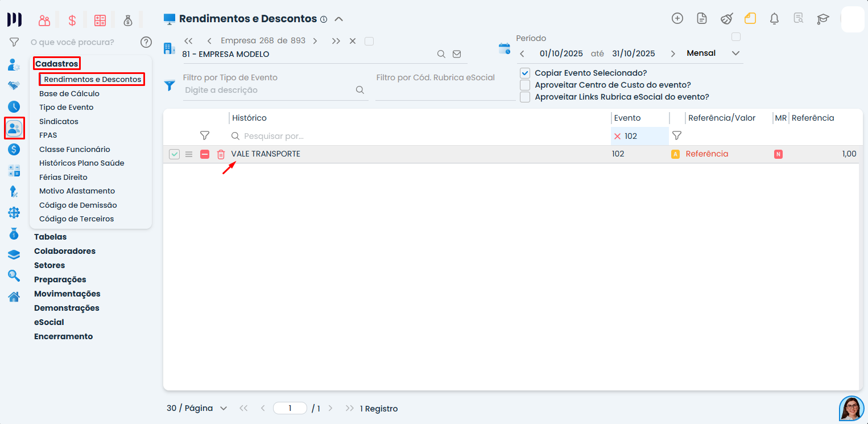Click the broom clean icon in the header
This screenshot has height=424, width=868.
pos(726,18)
